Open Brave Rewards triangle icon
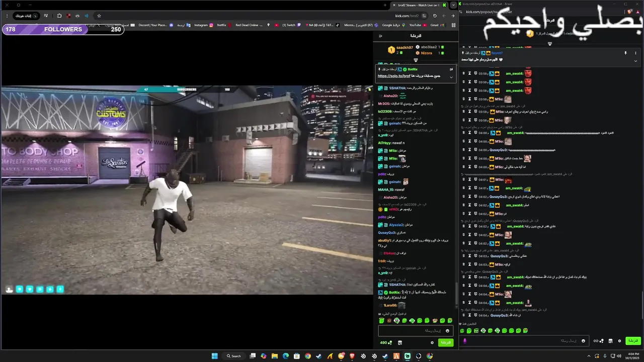This screenshot has width=644, height=362. [x=637, y=12]
